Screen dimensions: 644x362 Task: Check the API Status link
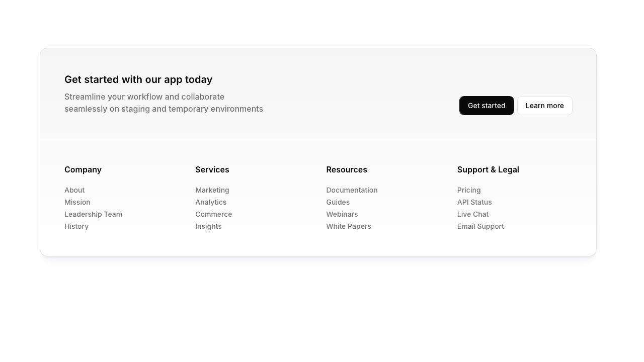tap(474, 202)
